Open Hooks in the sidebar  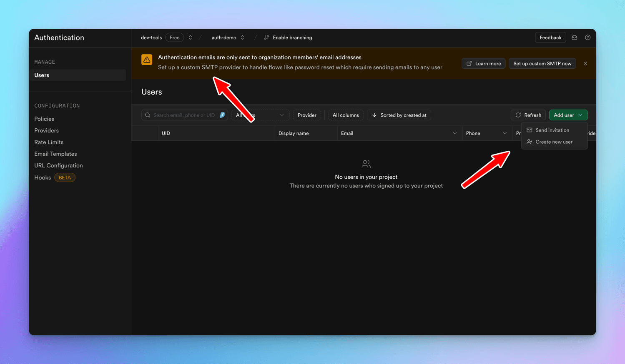pos(43,177)
